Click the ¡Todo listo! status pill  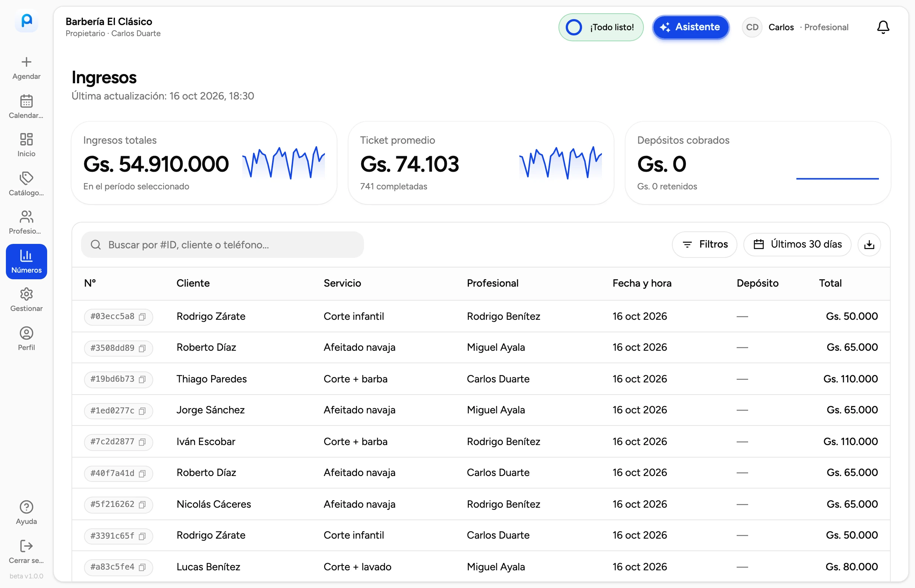coord(600,27)
